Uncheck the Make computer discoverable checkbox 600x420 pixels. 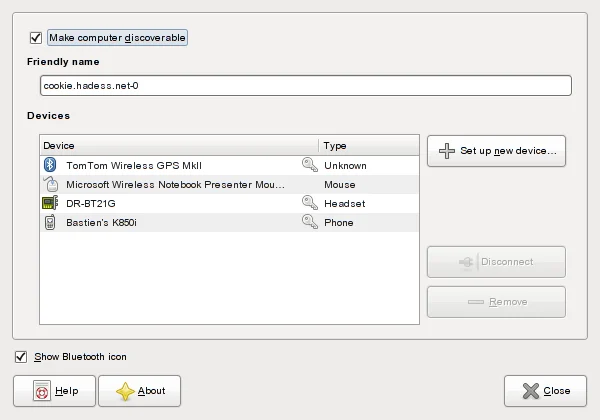click(x=36, y=37)
